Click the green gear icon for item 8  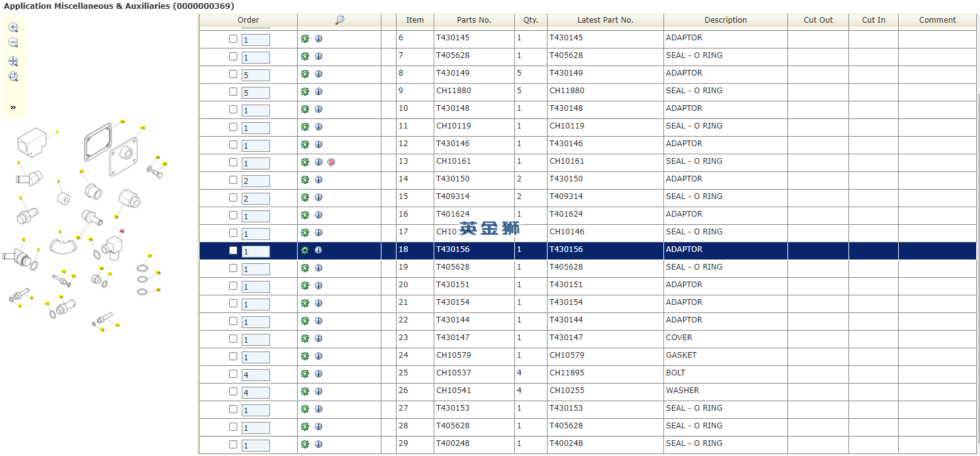pos(305,74)
